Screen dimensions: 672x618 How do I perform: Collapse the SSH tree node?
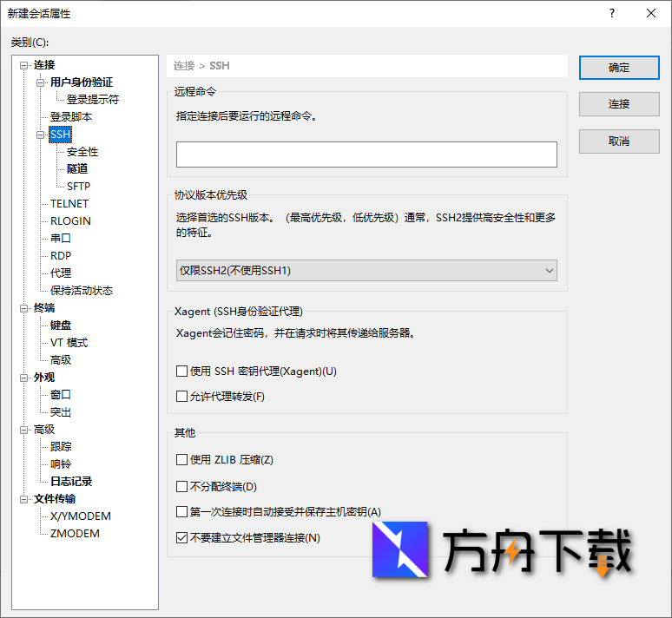tap(40, 135)
